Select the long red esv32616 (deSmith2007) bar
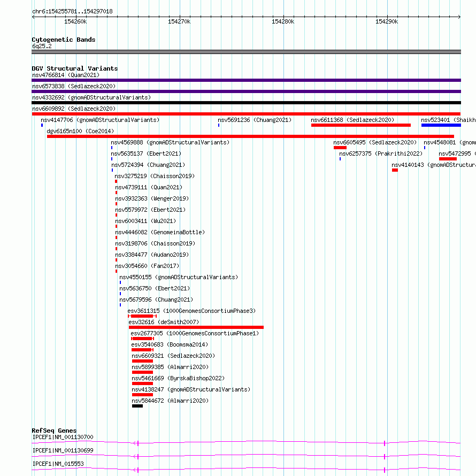Screen dimensions: 476x476 pyautogui.click(x=196, y=327)
